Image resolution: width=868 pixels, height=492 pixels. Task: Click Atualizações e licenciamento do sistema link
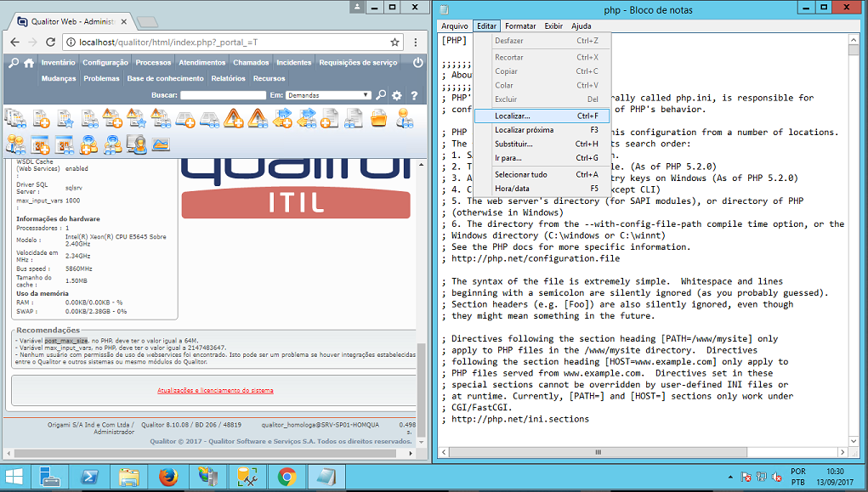215,390
